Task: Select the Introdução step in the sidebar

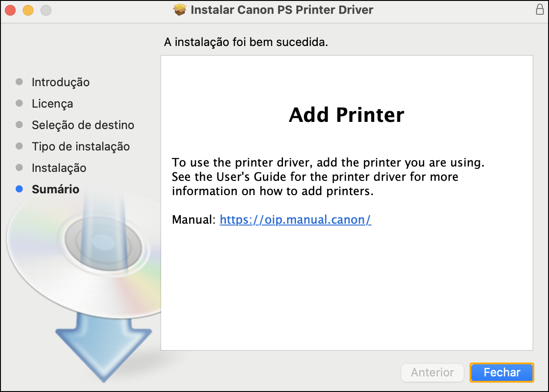Action: (61, 82)
